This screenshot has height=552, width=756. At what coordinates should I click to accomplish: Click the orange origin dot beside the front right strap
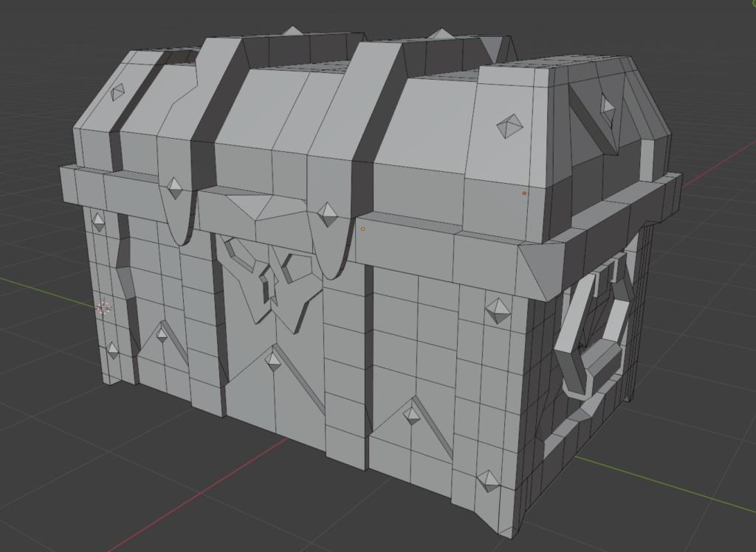pyautogui.click(x=362, y=229)
